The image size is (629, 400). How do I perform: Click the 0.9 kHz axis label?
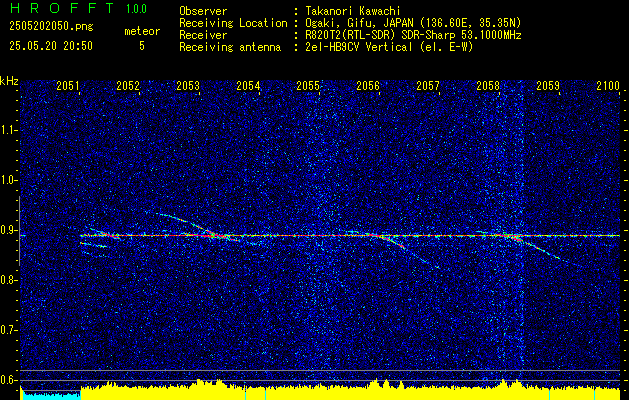click(8, 230)
